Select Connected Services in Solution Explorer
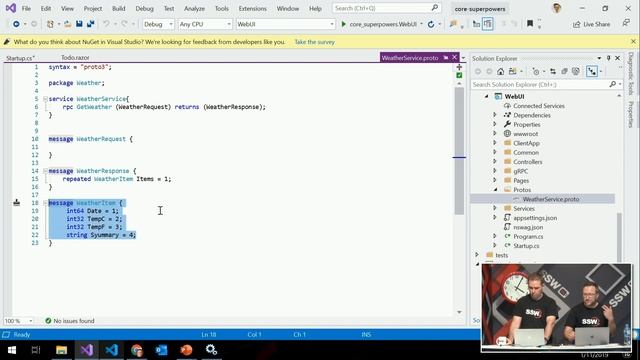This screenshot has height=360, width=640. [x=539, y=106]
